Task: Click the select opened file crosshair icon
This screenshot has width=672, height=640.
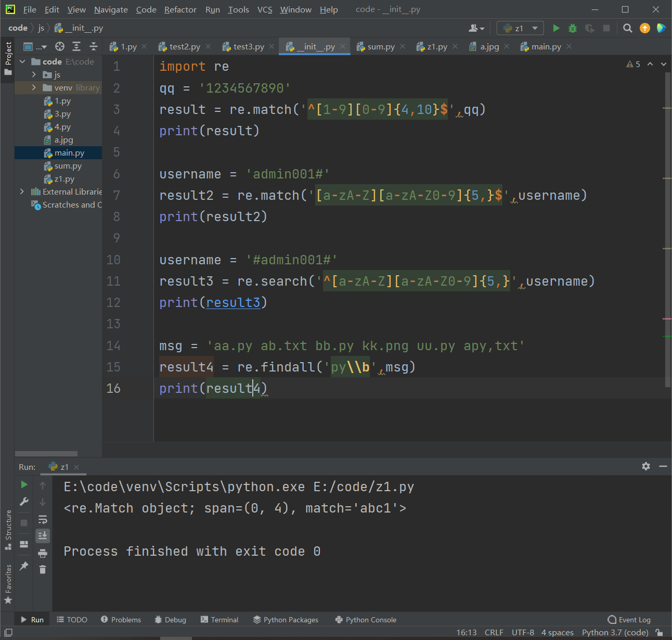Action: coord(60,46)
